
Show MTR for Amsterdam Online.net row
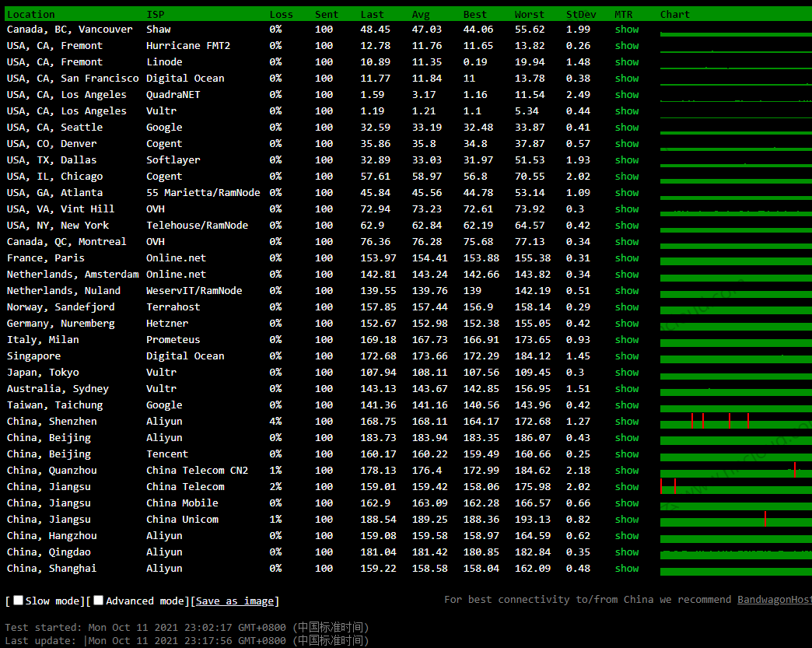pyautogui.click(x=627, y=274)
